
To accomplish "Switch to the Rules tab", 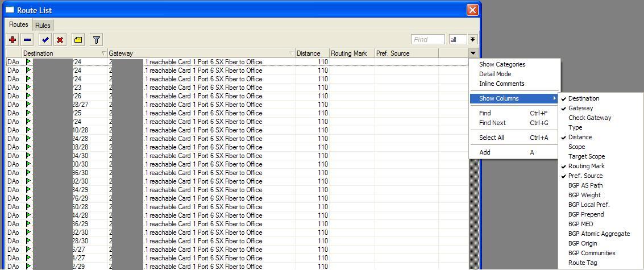I will pos(43,26).
